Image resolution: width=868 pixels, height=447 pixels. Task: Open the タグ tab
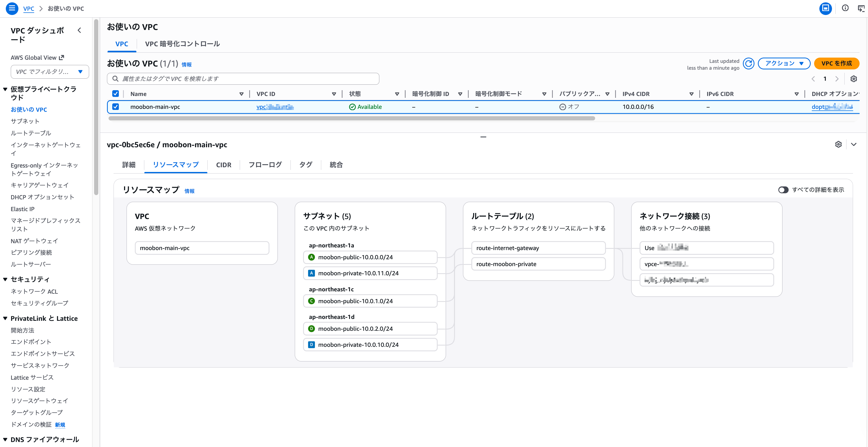tap(306, 165)
